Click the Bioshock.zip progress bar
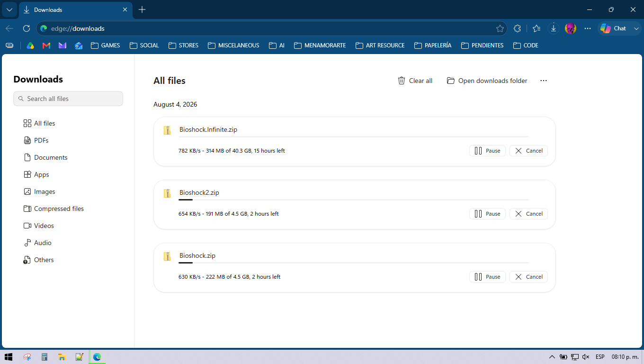This screenshot has height=364, width=644. (354, 263)
